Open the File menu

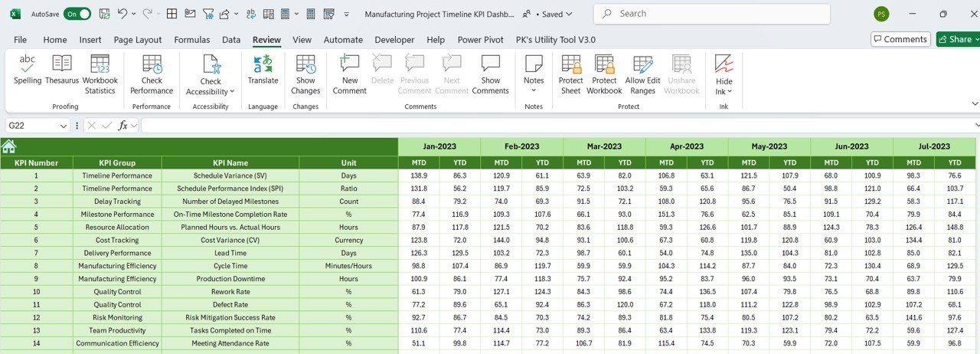21,40
